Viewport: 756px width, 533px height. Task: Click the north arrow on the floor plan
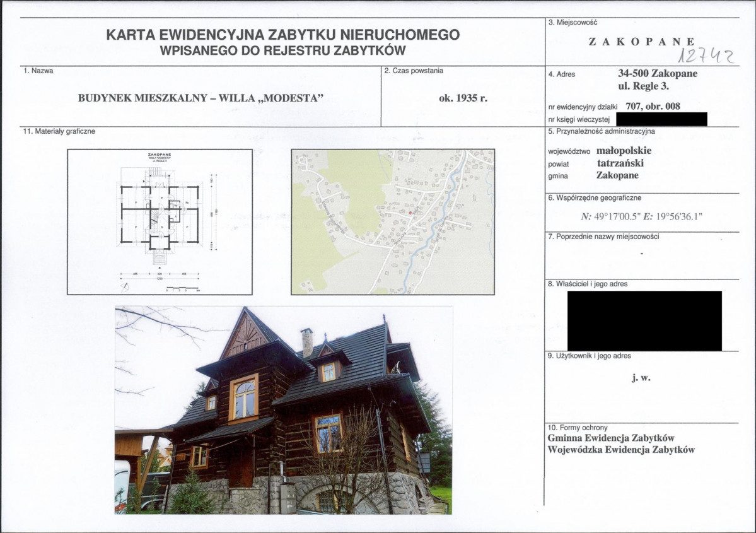122,286
